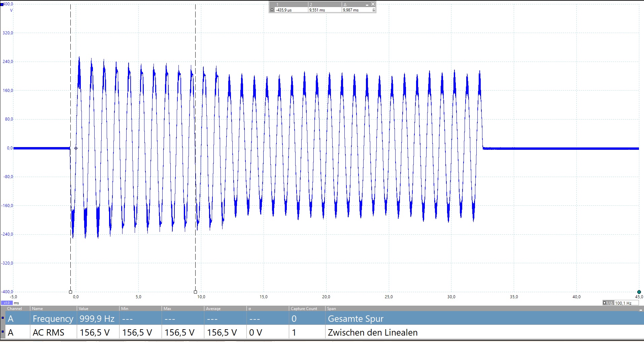
Task: Click the second time ruler handle
Action: point(195,292)
